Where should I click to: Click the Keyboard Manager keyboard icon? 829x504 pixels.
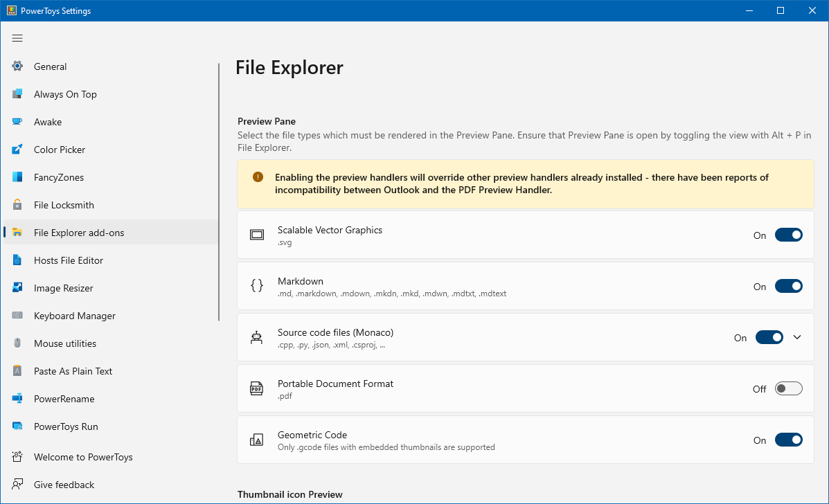pos(17,316)
